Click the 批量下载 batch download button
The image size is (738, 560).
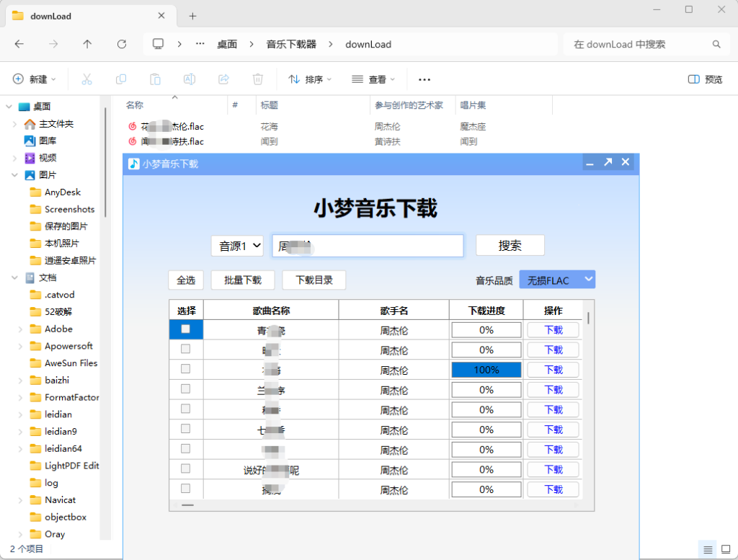click(242, 280)
